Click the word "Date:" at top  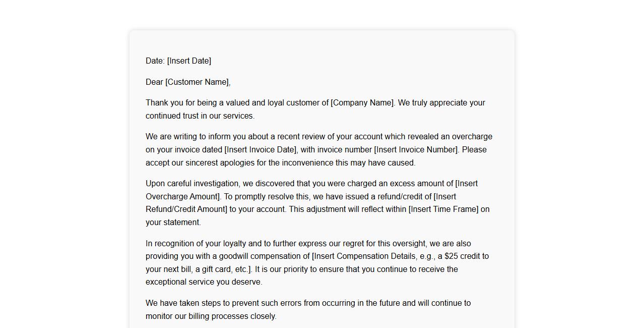155,61
